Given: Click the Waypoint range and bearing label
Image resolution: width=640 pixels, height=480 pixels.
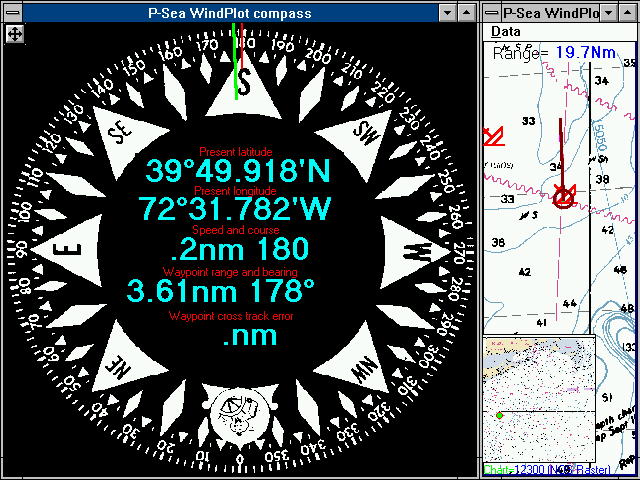Looking at the screenshot, I should point(230,272).
